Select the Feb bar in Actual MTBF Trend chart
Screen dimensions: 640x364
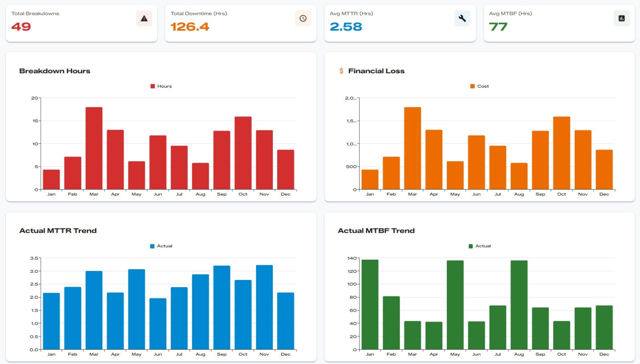391,323
